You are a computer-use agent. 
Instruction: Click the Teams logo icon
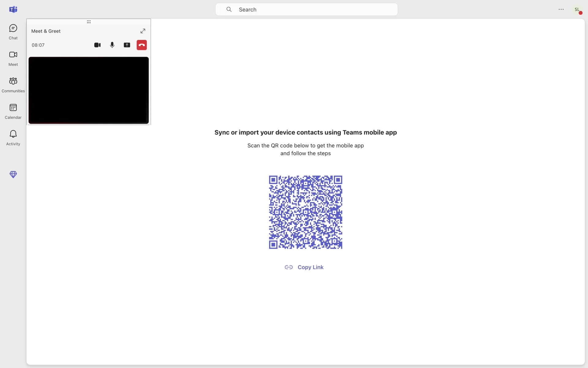pyautogui.click(x=13, y=10)
